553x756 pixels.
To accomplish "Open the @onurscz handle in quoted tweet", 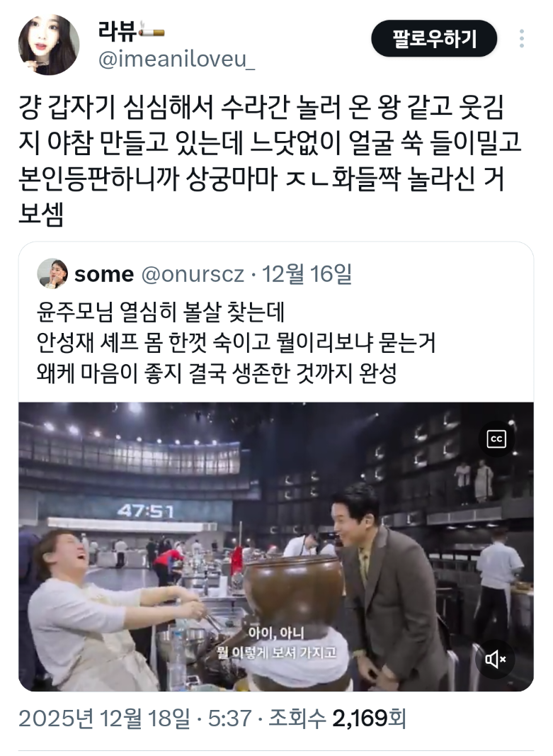I will click(193, 274).
